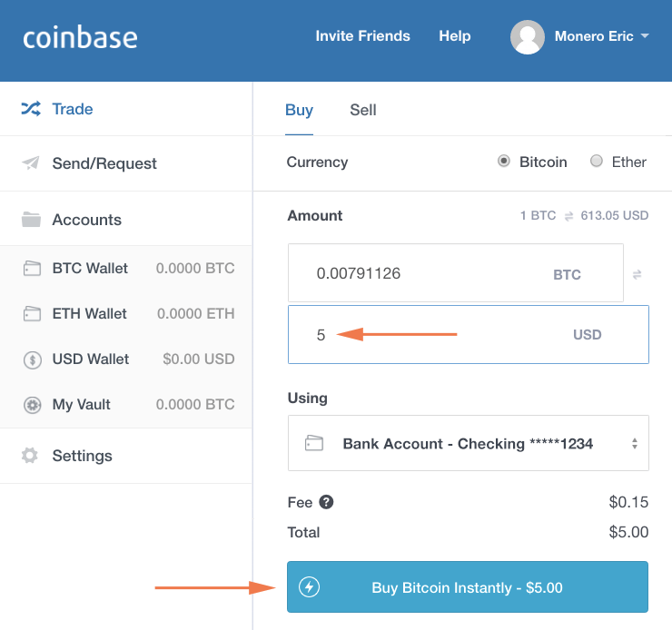
Task: Click the Fee help question mark icon
Action: point(326,502)
